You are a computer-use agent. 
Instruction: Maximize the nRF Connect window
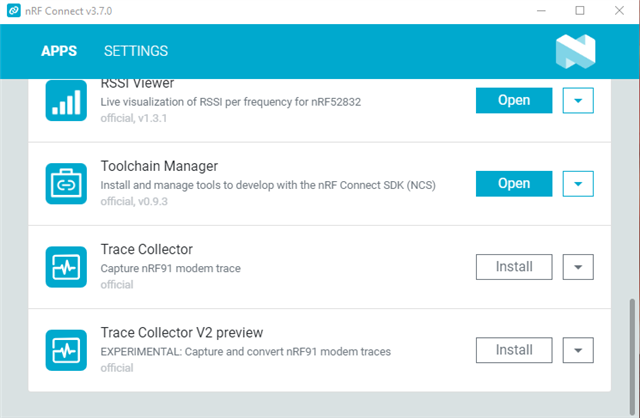pos(580,11)
